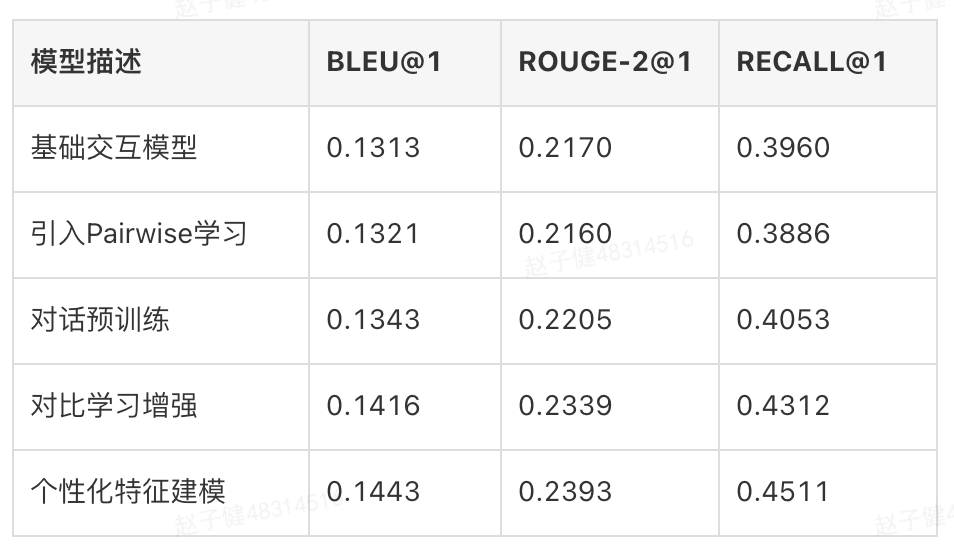Click the 对比学习增强 row label

click(x=114, y=406)
